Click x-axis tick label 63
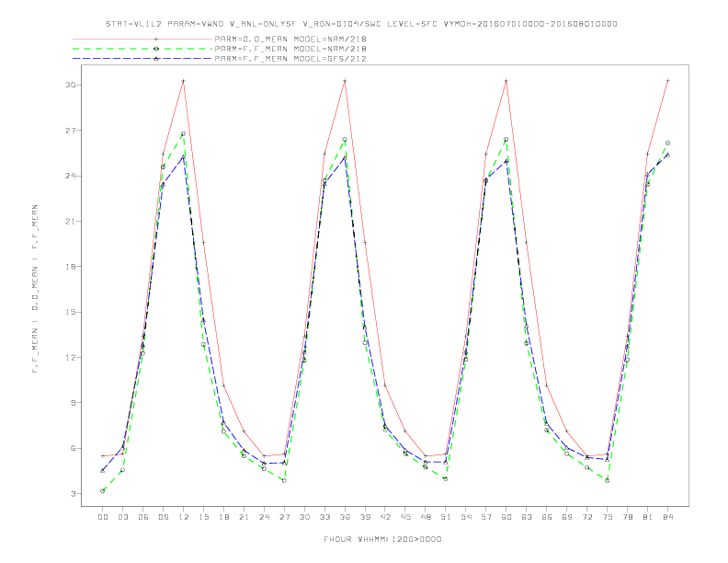 pyautogui.click(x=527, y=517)
